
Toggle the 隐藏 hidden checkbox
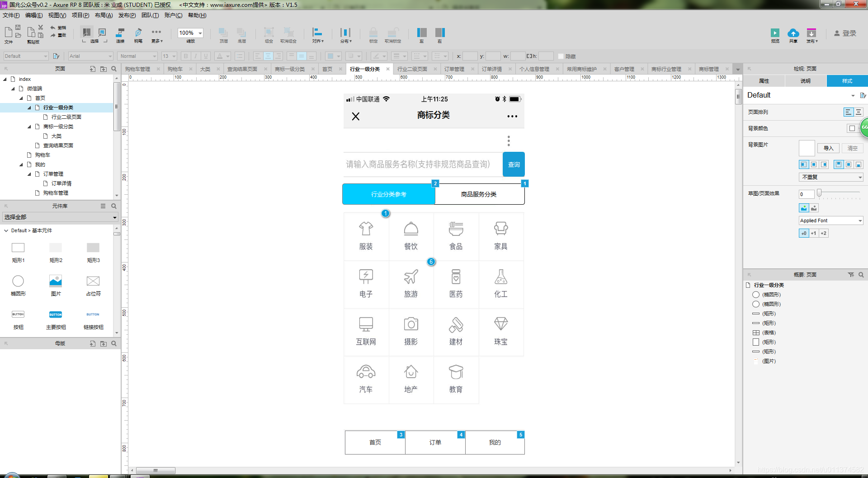pos(561,56)
